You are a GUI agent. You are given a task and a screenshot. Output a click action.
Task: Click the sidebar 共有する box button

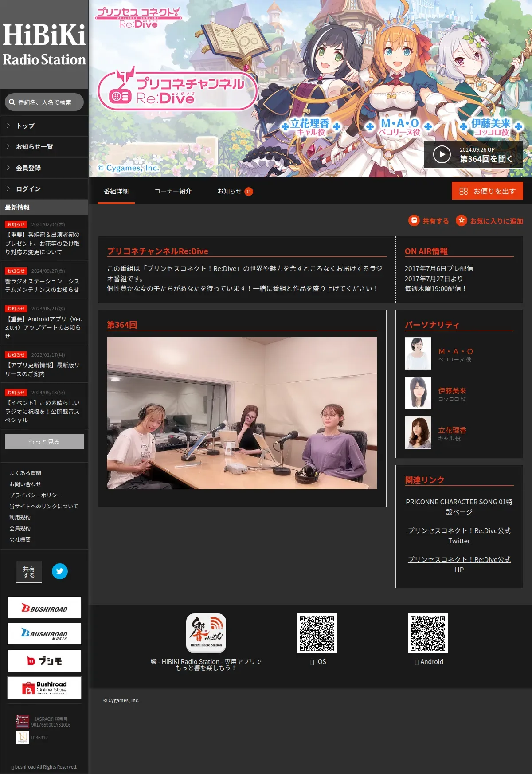29,572
